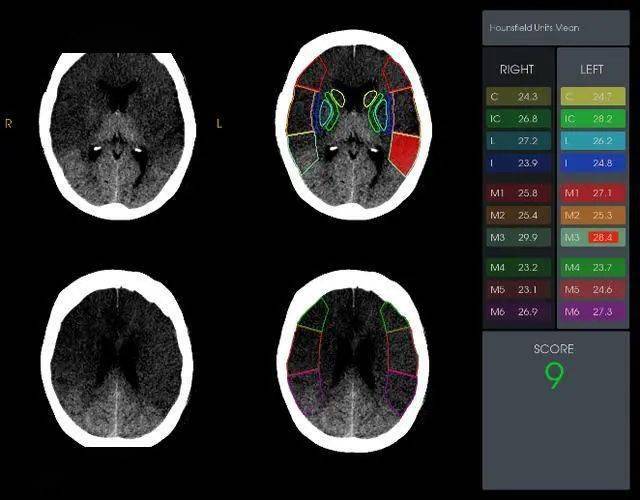
Task: Select the LEFT hemisphere column header
Action: (x=593, y=70)
